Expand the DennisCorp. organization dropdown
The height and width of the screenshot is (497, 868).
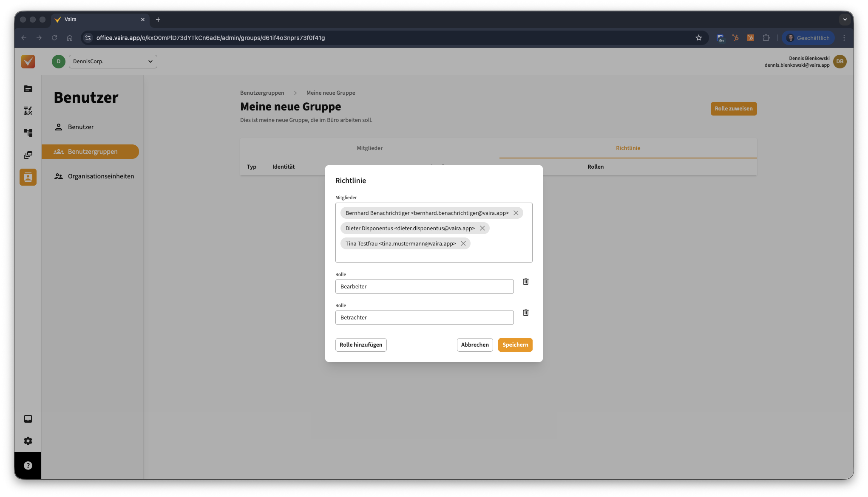coord(113,62)
